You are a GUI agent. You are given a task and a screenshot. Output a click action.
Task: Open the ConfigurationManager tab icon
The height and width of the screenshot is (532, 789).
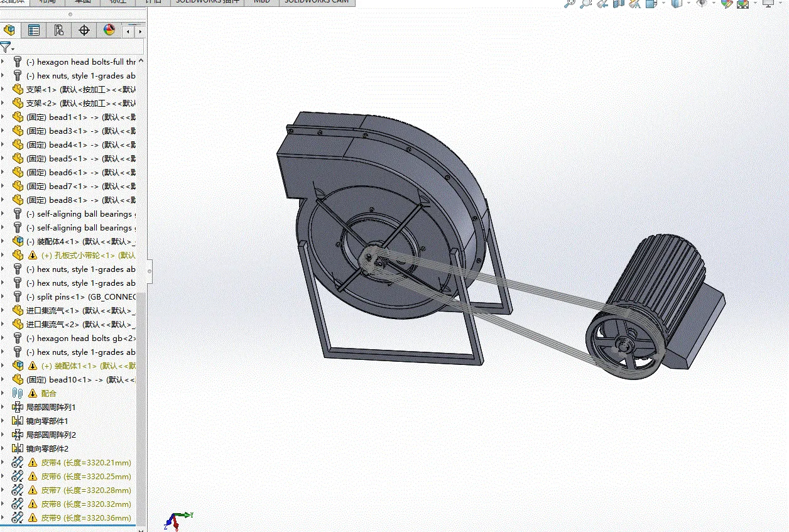59,30
